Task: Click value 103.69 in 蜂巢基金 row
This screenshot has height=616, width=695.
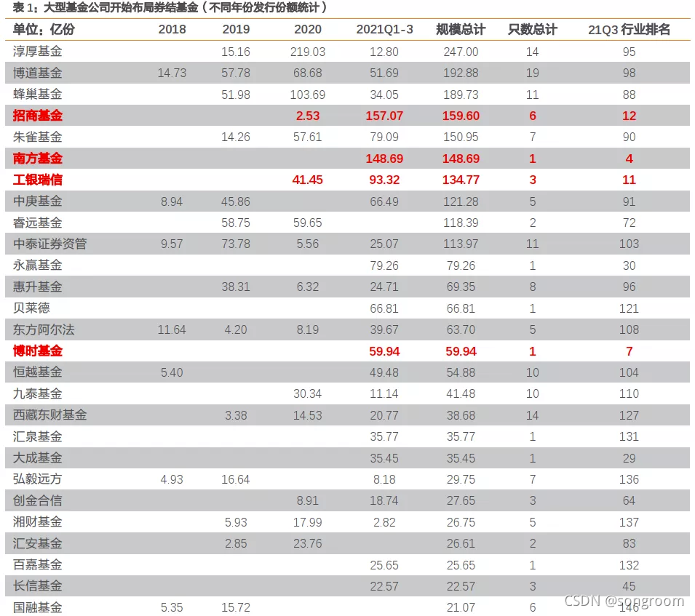Action: pos(308,95)
